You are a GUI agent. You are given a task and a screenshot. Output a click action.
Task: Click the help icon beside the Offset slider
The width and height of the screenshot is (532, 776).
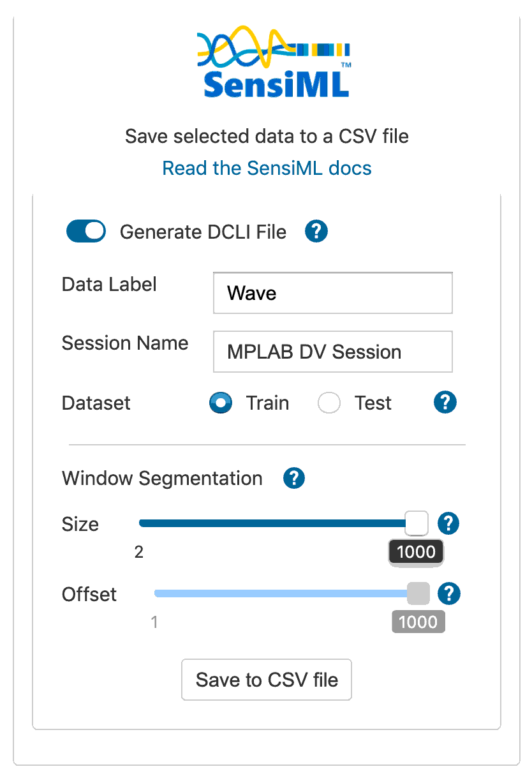click(x=448, y=593)
